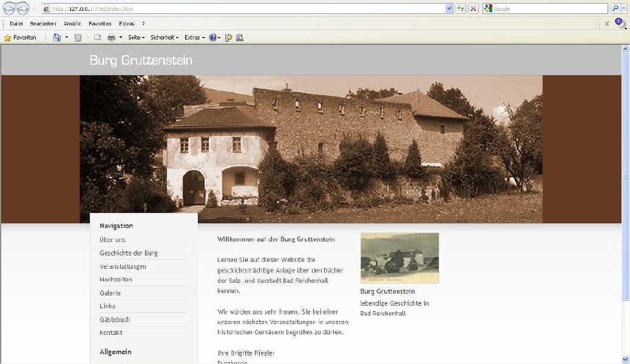This screenshot has width=630, height=364.
Task: Open the Gästebuch navigation link
Action: point(115,319)
